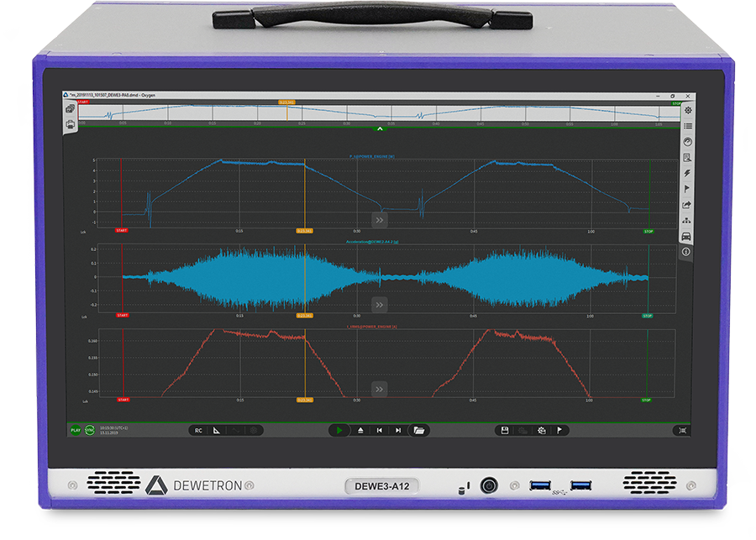Expand the power chart's double-arrow button
756x540 pixels.
[380, 220]
